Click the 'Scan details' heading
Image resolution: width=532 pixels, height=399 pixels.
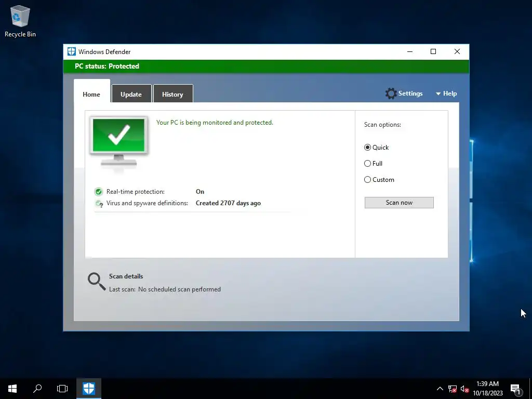[126, 276]
